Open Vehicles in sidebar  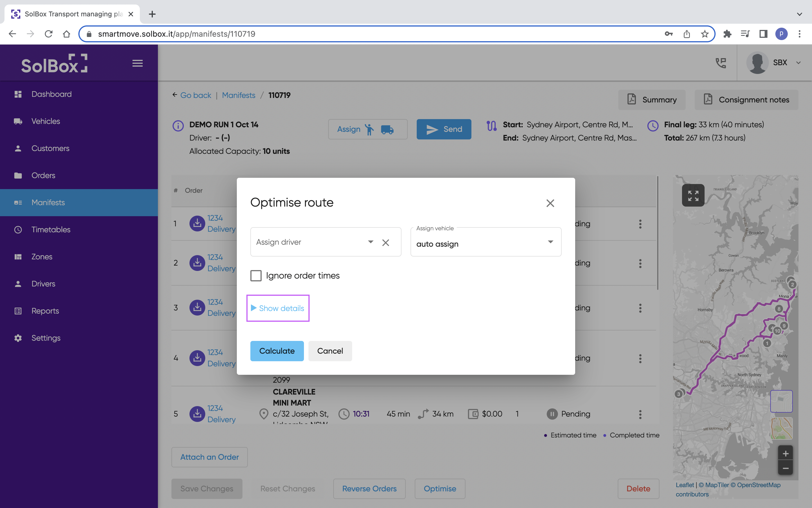coord(79,121)
